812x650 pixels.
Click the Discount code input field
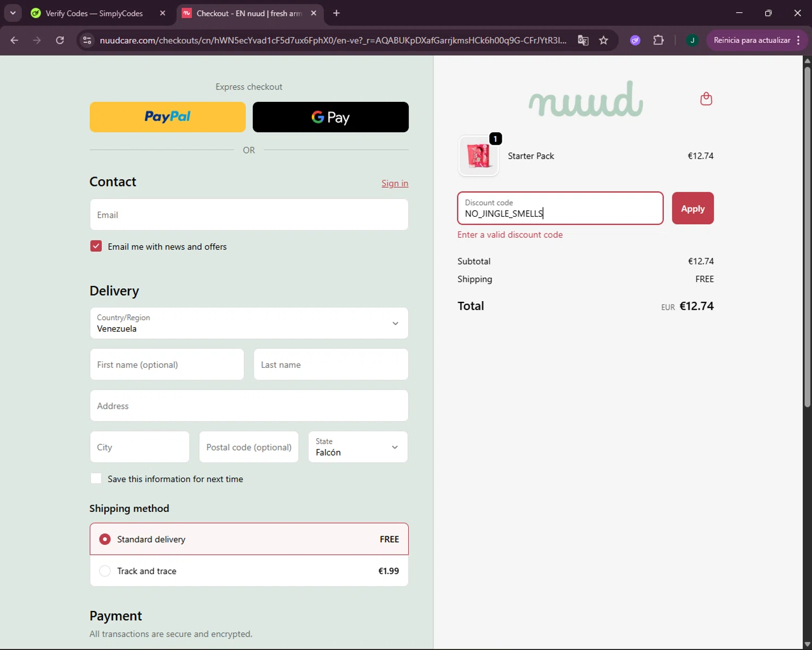(x=560, y=208)
